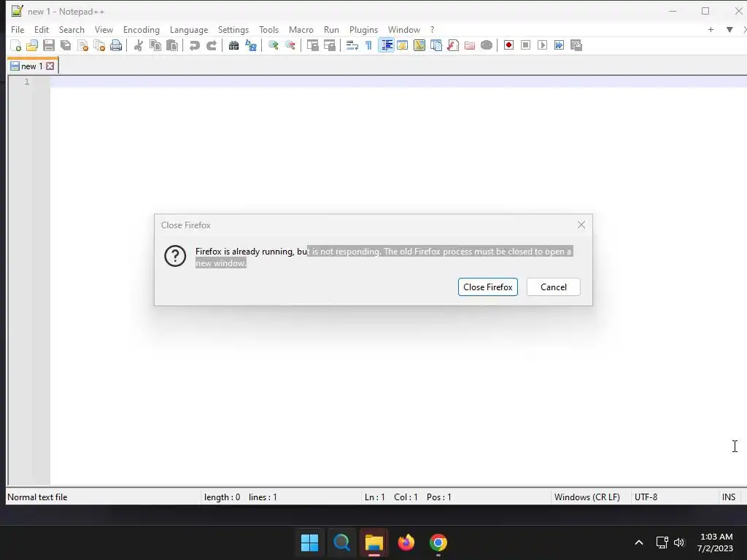Click the Print toolbar icon

click(116, 45)
